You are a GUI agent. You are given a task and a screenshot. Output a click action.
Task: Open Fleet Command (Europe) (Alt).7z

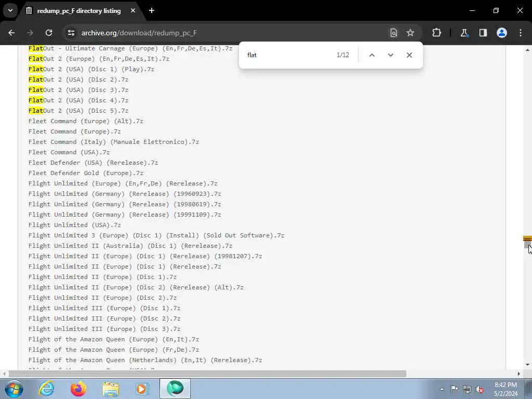86,121
